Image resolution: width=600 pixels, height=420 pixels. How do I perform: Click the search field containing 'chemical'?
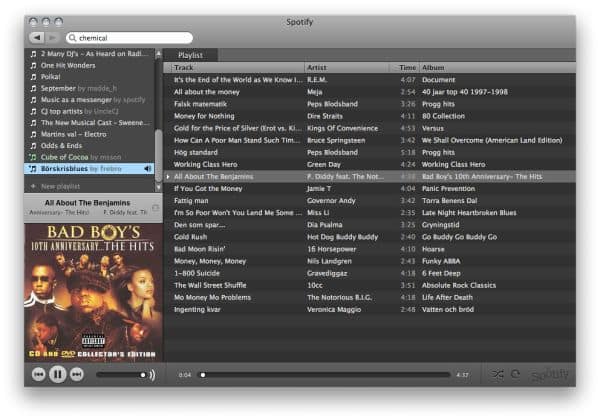point(129,37)
